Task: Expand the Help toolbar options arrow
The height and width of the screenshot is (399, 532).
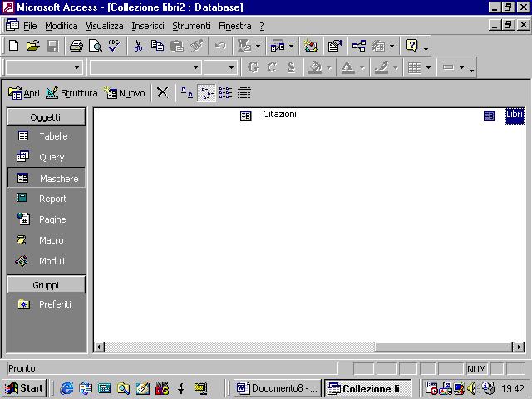Action: click(x=426, y=48)
